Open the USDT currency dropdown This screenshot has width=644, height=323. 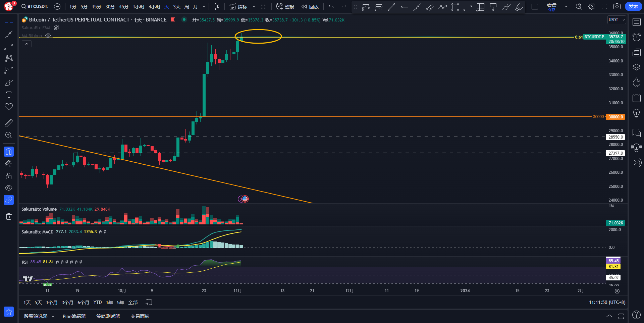coord(617,20)
